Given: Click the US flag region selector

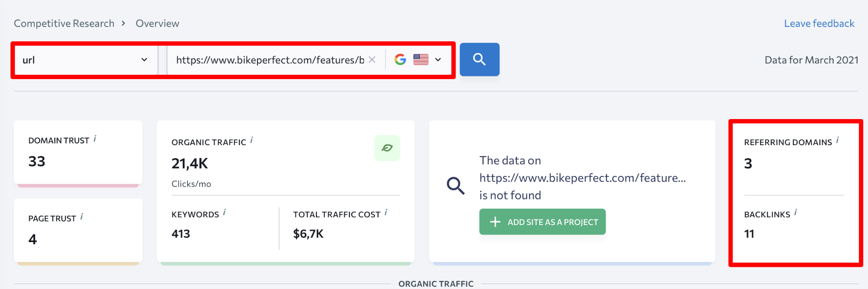Looking at the screenshot, I should (421, 60).
